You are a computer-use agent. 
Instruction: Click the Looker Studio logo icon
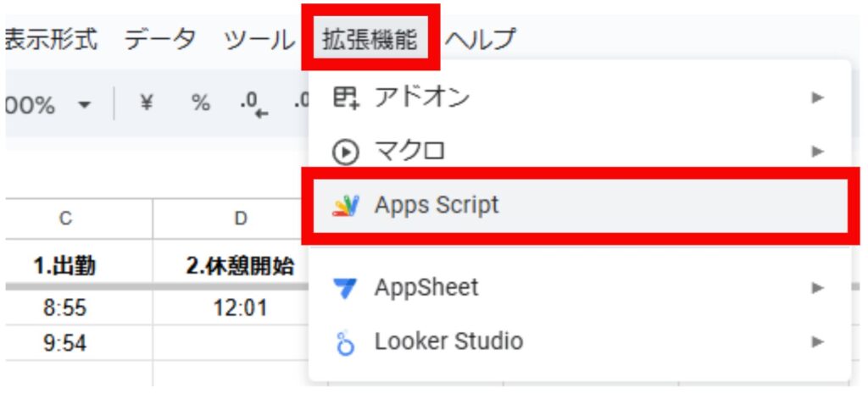[x=346, y=342]
